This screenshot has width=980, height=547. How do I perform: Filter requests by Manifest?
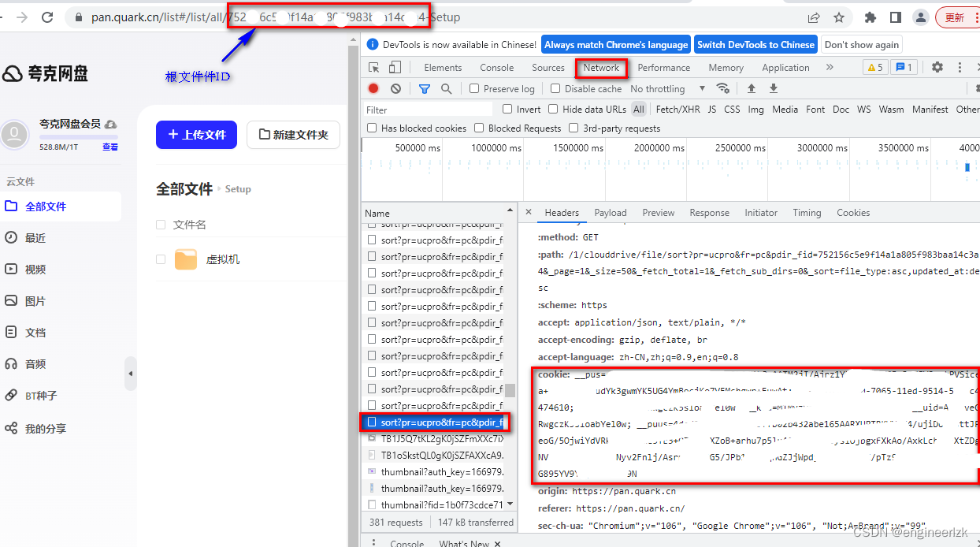pos(930,110)
